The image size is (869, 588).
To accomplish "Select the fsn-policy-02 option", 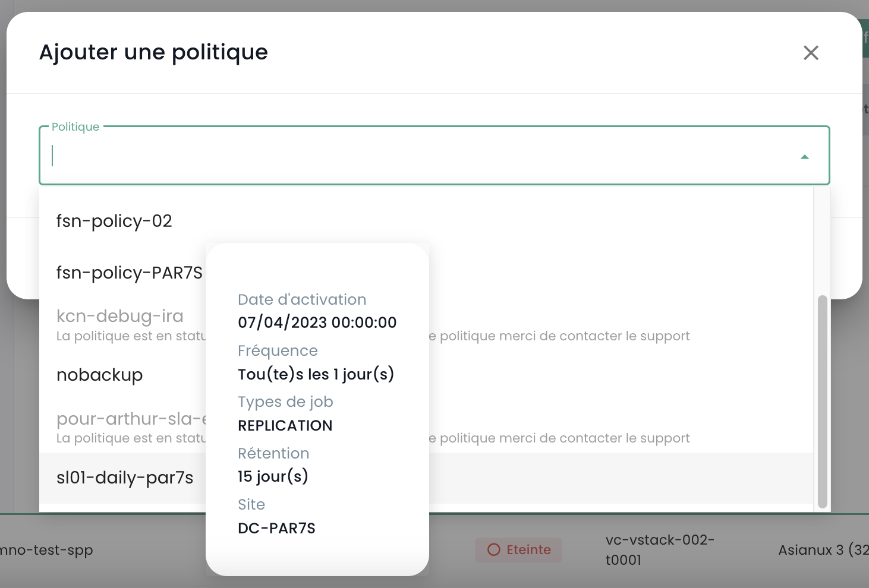I will (x=114, y=221).
